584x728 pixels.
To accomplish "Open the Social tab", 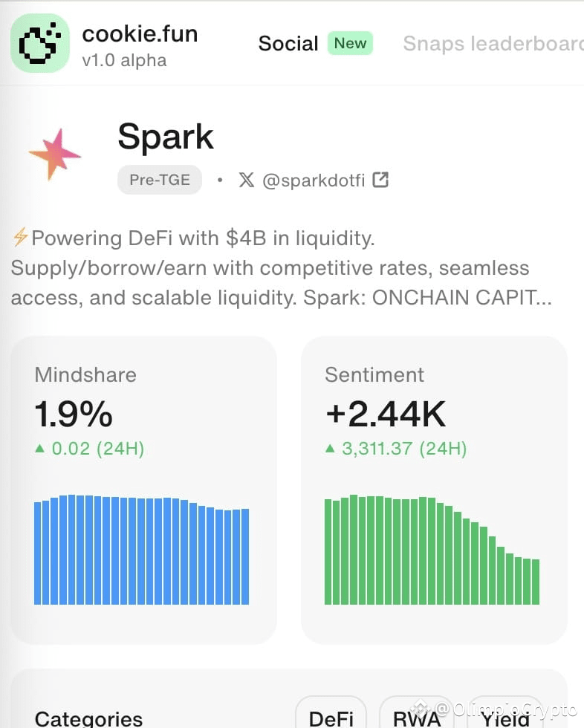I will pos(288,44).
